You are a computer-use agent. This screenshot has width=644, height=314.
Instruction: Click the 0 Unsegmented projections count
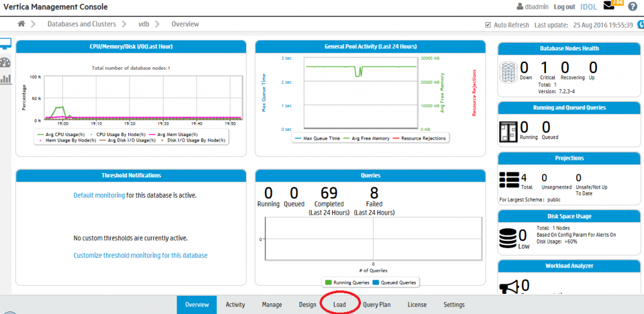pyautogui.click(x=544, y=178)
